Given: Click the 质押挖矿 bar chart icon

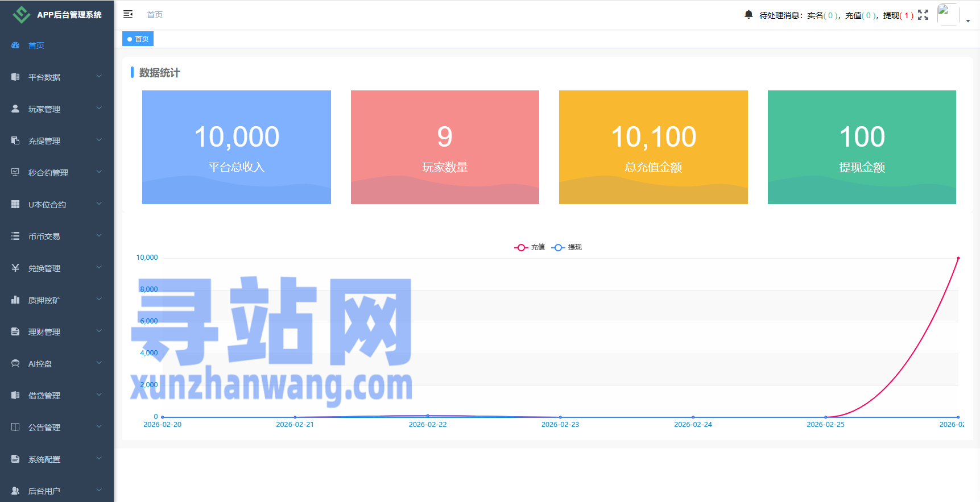Looking at the screenshot, I should tap(15, 300).
